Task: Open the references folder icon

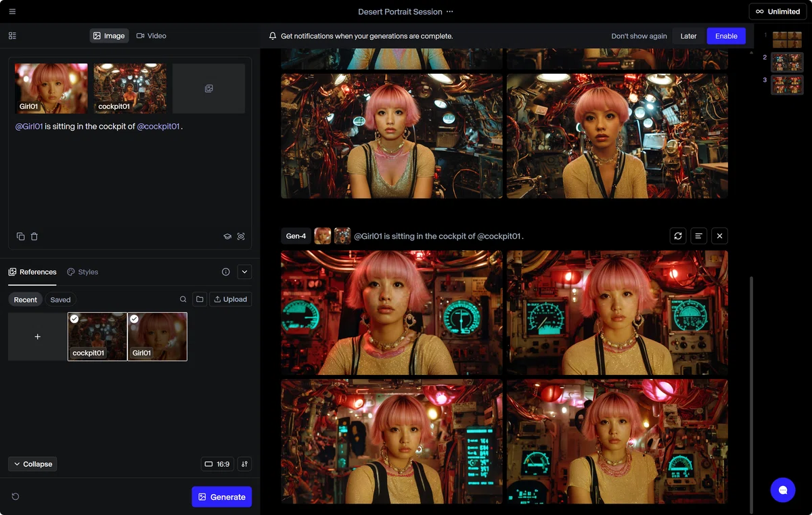Action: click(x=200, y=299)
